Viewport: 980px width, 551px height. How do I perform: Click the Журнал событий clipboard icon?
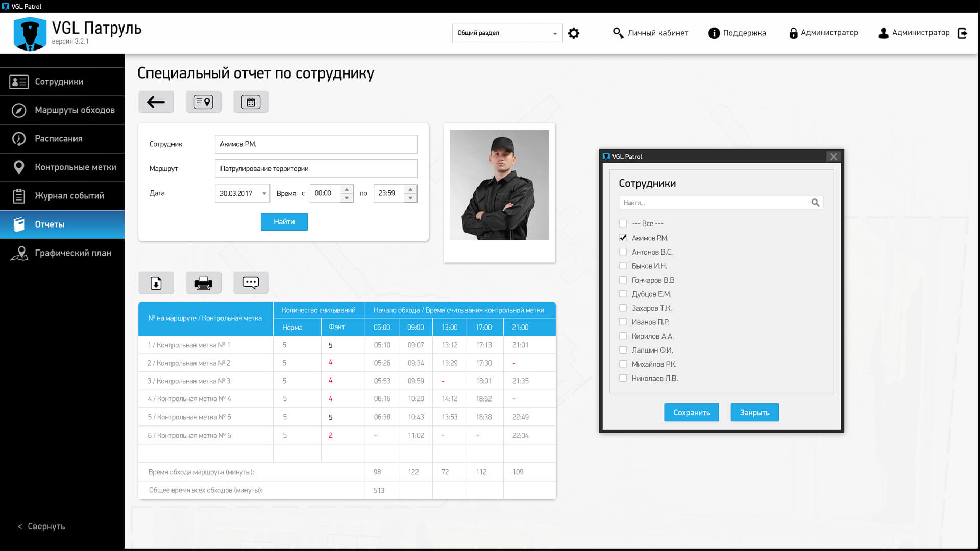pos(19,196)
